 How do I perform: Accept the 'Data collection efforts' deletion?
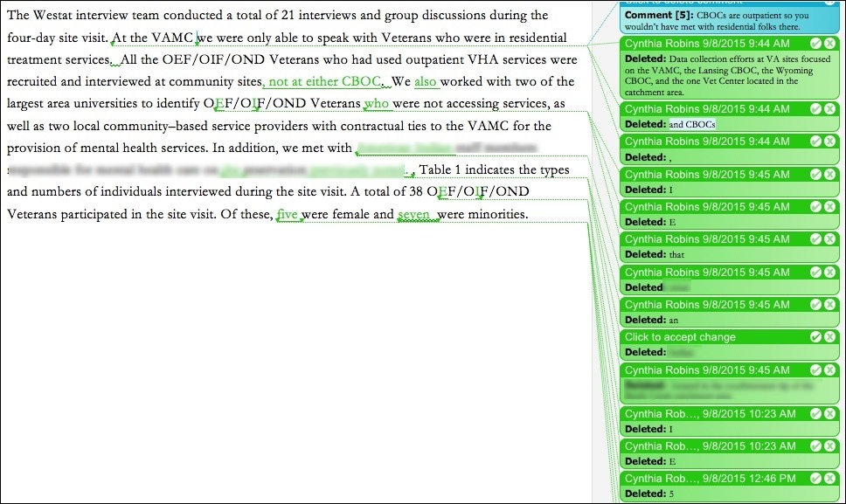[x=815, y=43]
